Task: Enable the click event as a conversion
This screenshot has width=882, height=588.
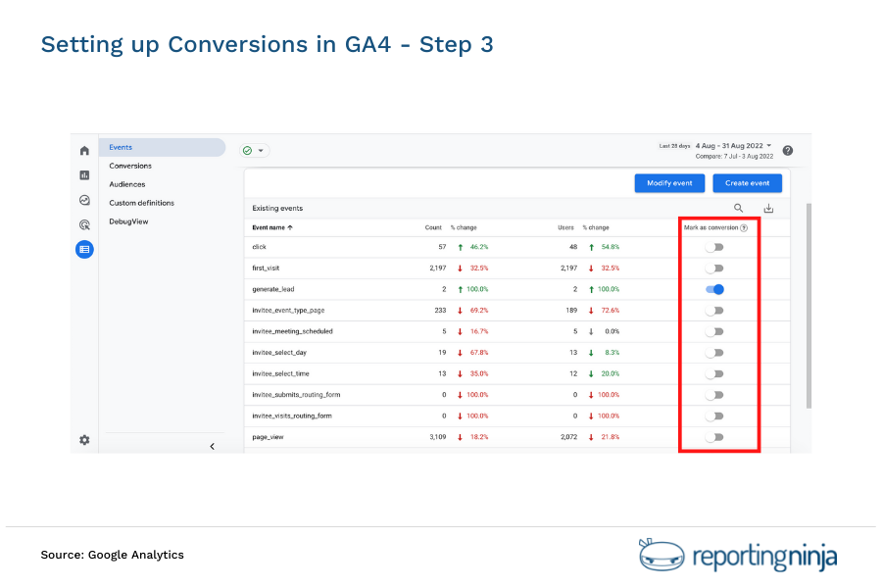Action: (715, 246)
